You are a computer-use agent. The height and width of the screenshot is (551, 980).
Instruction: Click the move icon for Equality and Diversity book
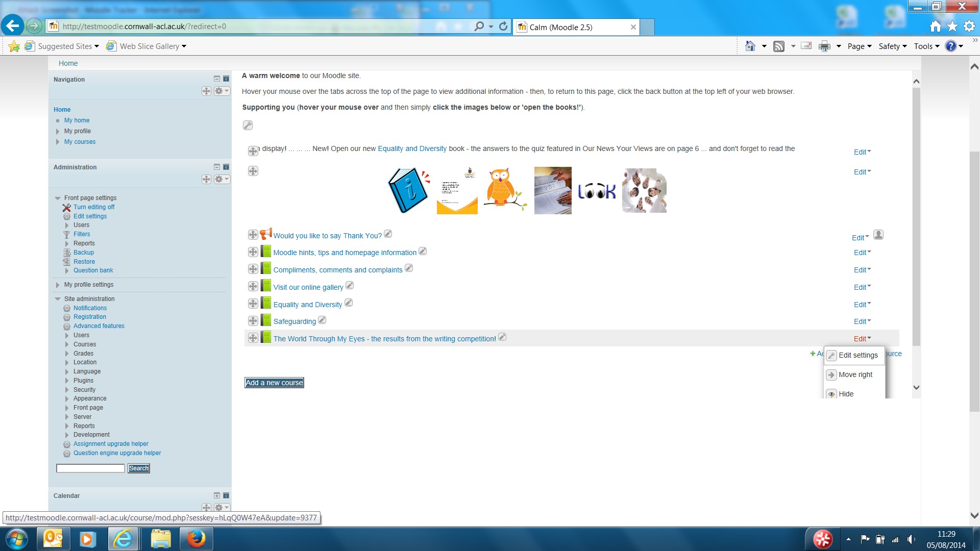pos(253,304)
